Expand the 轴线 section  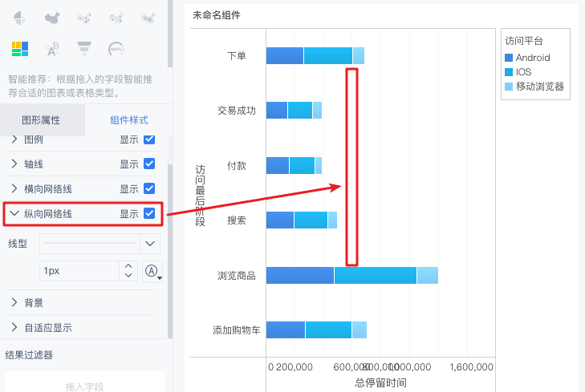[14, 164]
